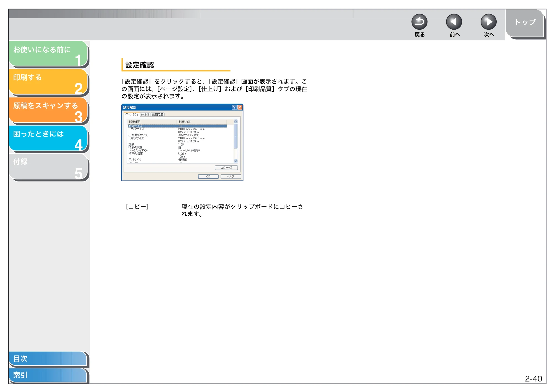Click the 原稿サイズと同じ value
This screenshot has width=554, height=392.
pyautogui.click(x=189, y=135)
